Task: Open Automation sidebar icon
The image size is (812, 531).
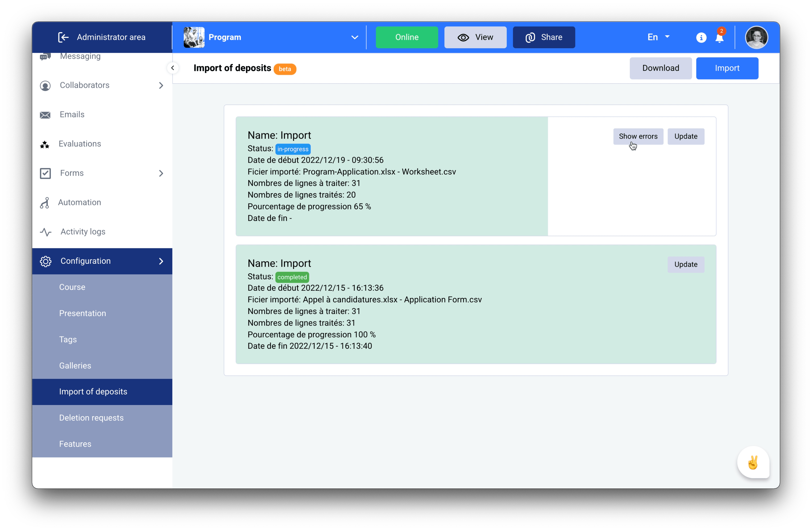Action: tap(45, 203)
